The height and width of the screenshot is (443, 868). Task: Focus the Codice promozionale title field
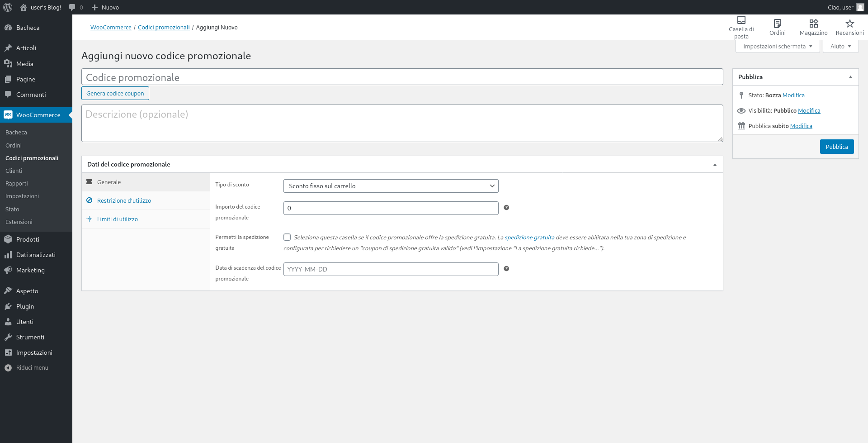point(402,77)
